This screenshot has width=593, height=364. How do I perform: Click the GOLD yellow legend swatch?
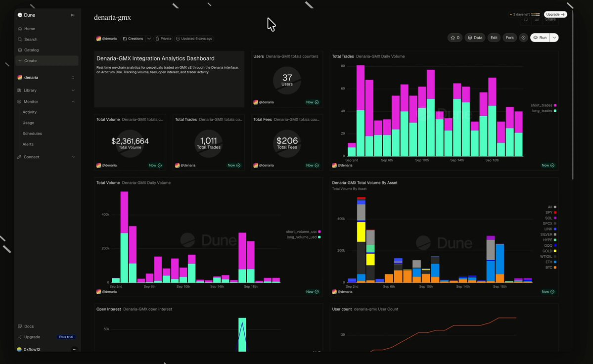point(555,251)
